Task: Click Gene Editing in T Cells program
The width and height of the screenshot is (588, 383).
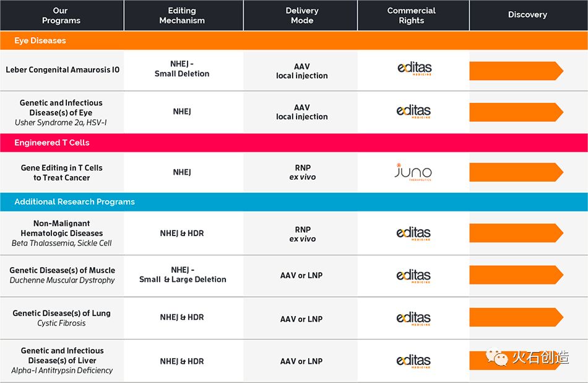Action: click(x=61, y=172)
